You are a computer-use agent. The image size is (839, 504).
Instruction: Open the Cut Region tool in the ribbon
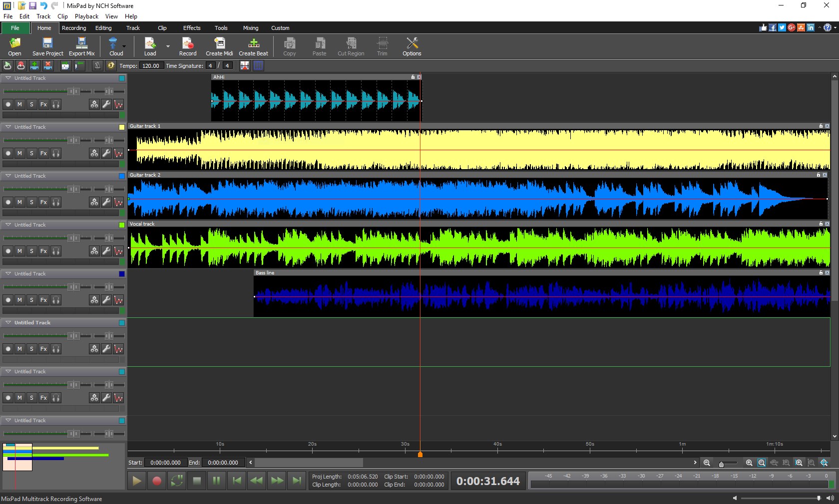350,46
